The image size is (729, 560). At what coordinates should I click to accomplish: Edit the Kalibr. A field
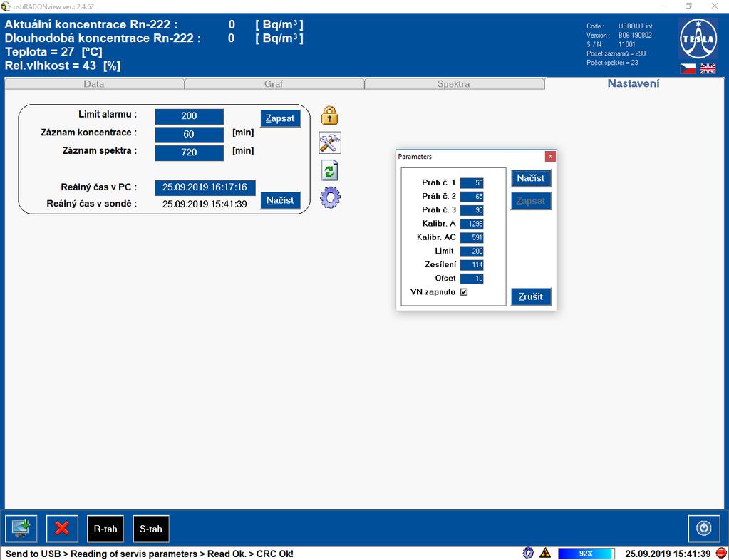tap(472, 224)
